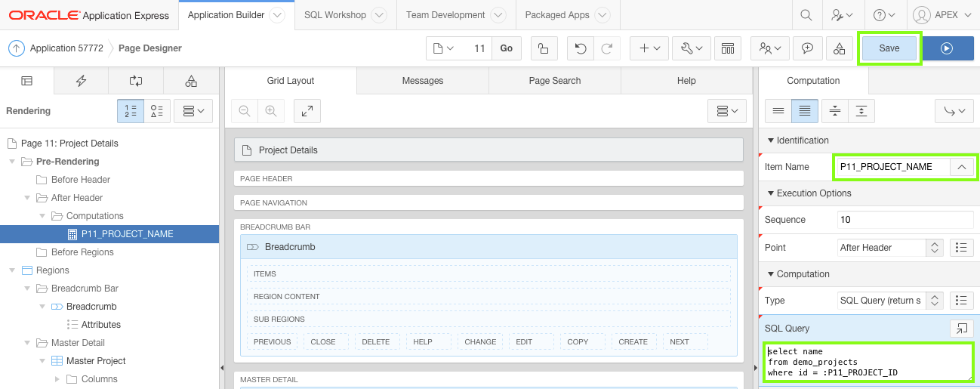Viewport: 980px width, 389px height.
Task: Open Item Name list of values
Action: click(x=961, y=167)
